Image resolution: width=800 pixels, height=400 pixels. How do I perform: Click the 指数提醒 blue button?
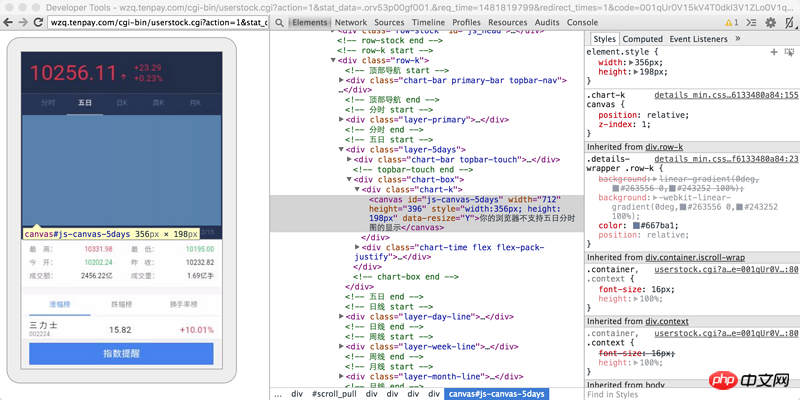pyautogui.click(x=121, y=354)
